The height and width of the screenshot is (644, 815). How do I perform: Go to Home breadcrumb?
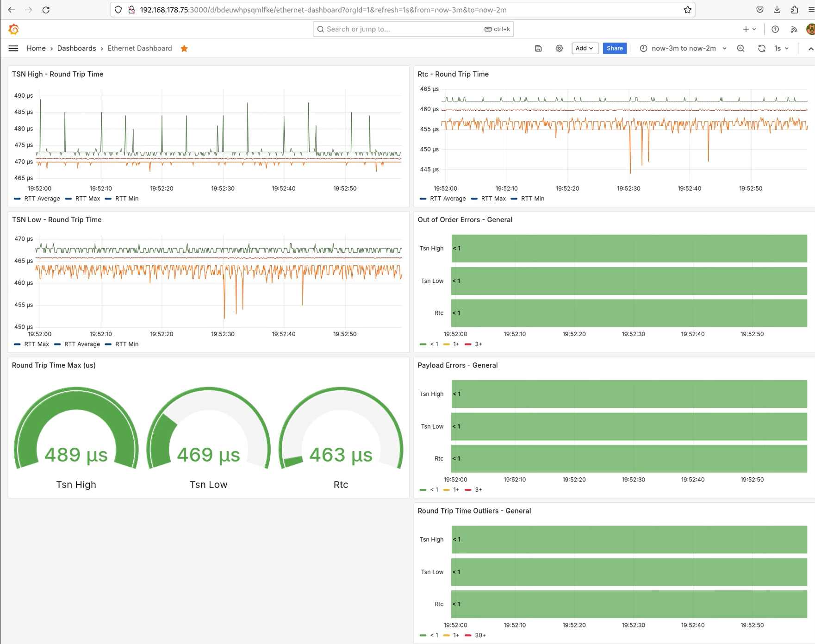click(36, 48)
